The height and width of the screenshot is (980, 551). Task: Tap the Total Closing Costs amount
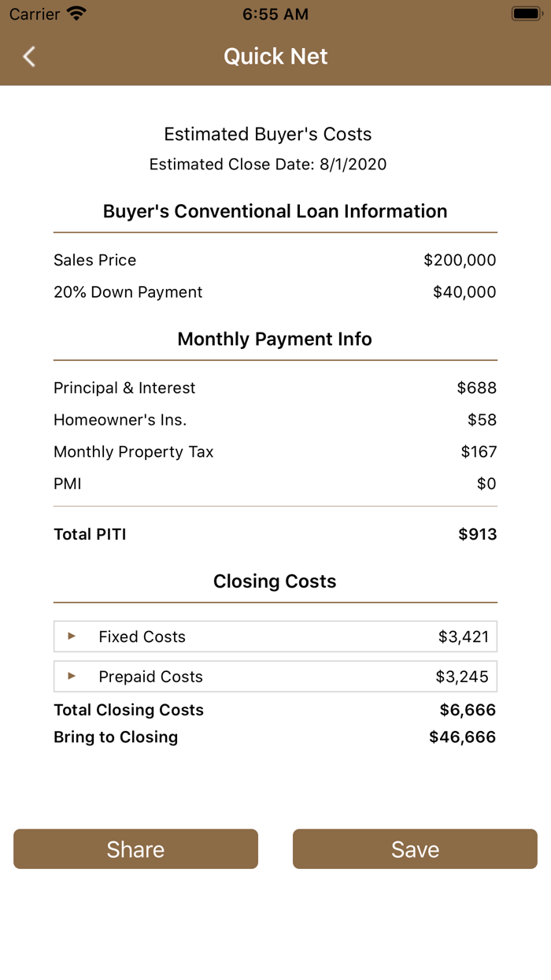click(468, 710)
